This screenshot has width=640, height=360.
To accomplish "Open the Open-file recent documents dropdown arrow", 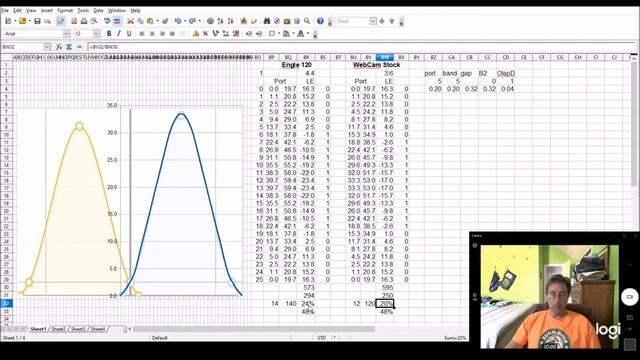I will coord(30,21).
